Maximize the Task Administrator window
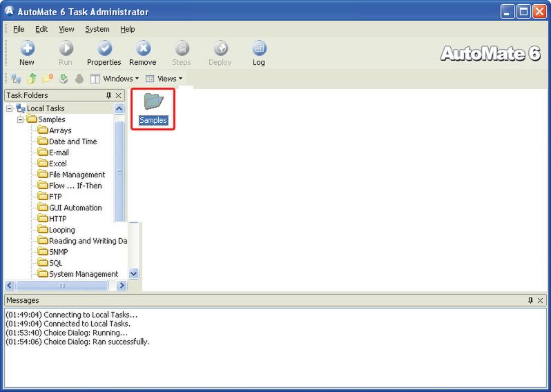The height and width of the screenshot is (392, 551). 523,12
